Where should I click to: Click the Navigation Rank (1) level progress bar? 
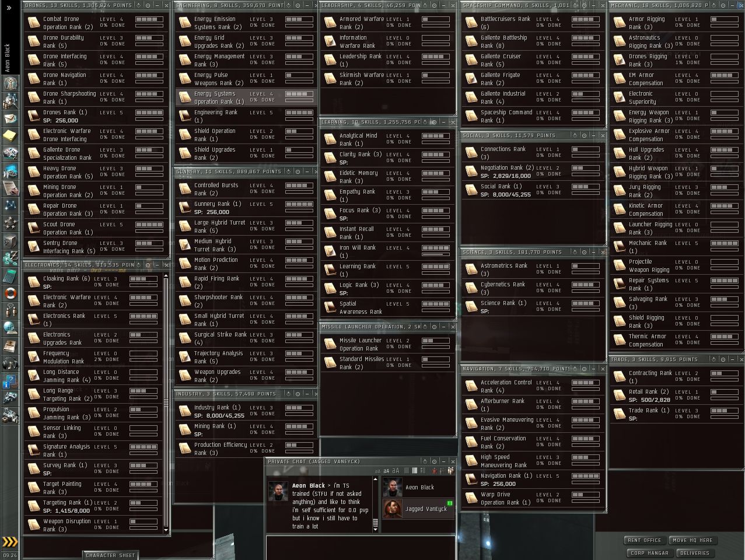pos(586,476)
